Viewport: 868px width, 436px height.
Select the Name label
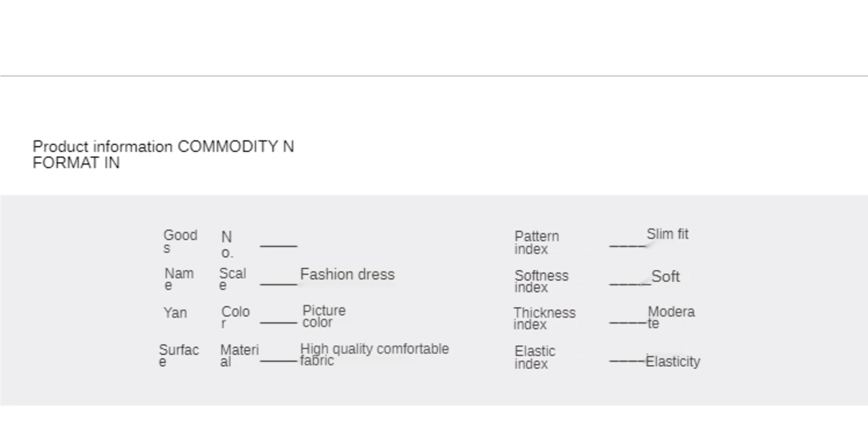coord(178,279)
